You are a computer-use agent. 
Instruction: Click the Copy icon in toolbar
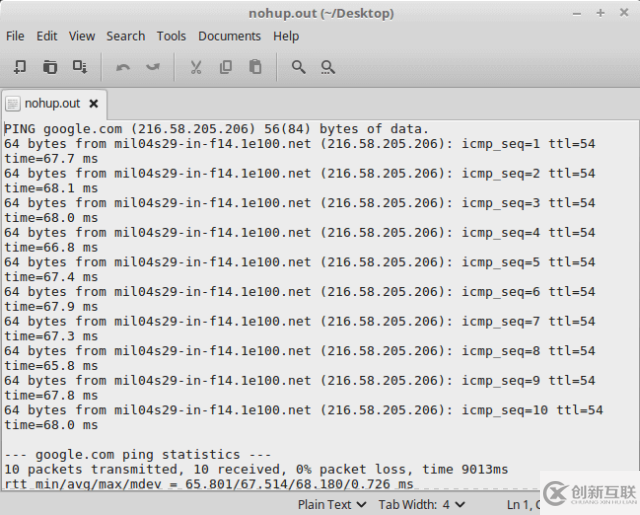[226, 67]
